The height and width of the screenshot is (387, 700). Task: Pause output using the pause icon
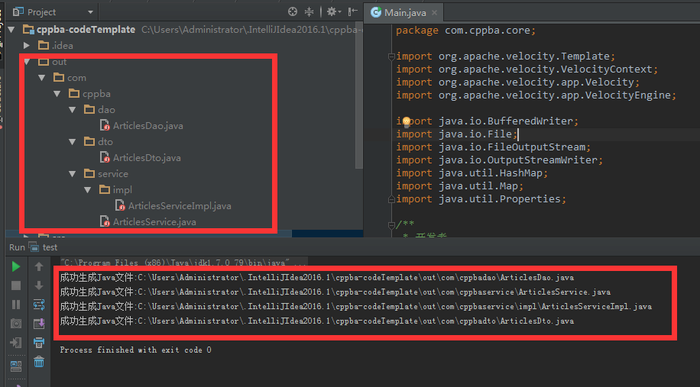coord(16,304)
